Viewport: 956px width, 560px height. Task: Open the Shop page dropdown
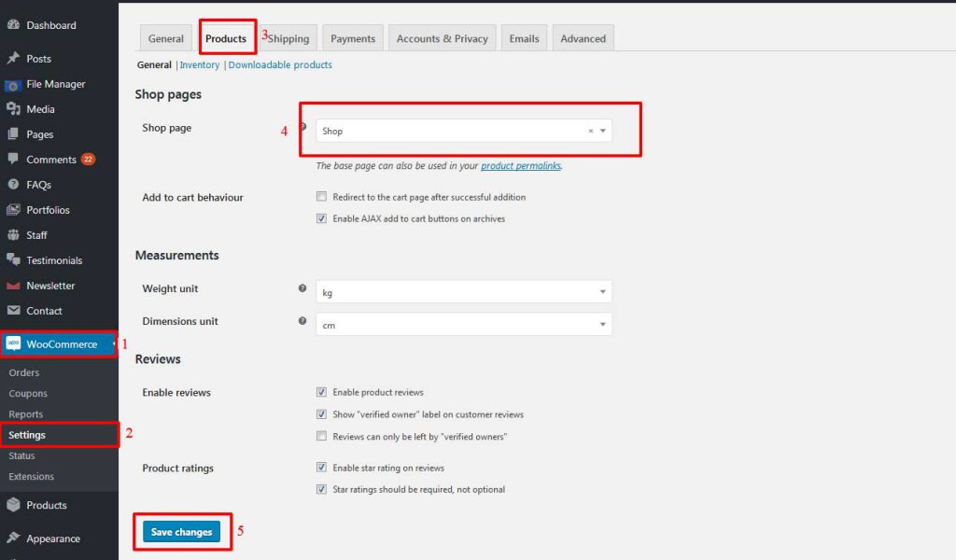pos(463,131)
